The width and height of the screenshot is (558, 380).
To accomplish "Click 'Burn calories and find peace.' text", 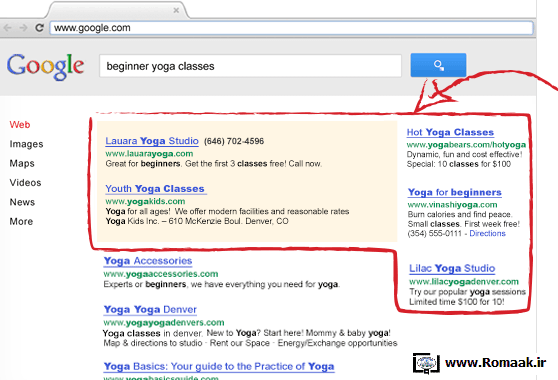I will pos(460,215).
